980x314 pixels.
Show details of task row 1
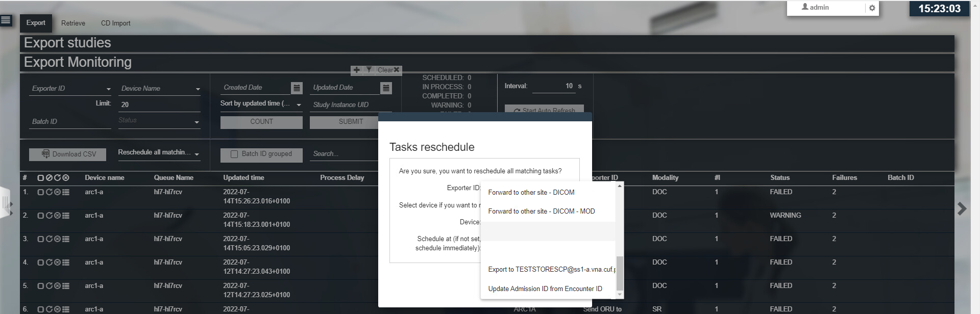coord(66,192)
